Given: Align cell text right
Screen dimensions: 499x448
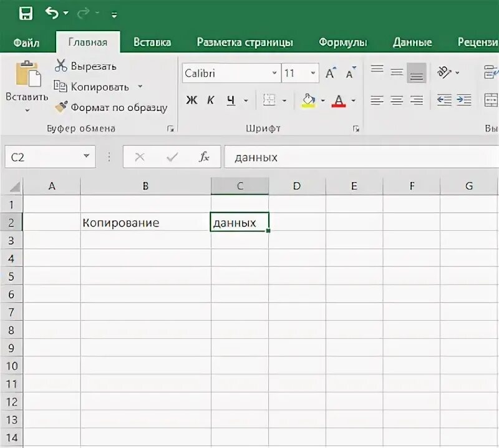Looking at the screenshot, I should tap(417, 100).
